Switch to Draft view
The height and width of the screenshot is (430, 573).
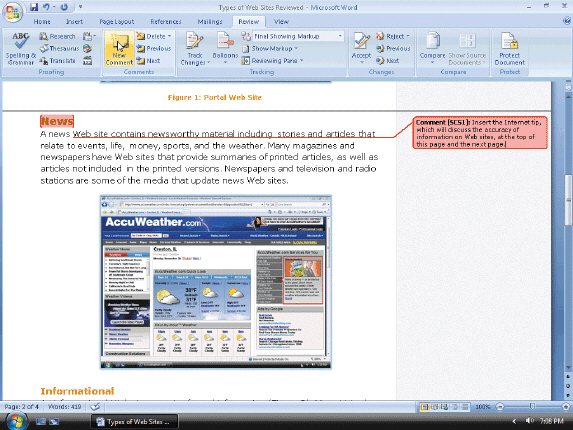click(x=465, y=407)
